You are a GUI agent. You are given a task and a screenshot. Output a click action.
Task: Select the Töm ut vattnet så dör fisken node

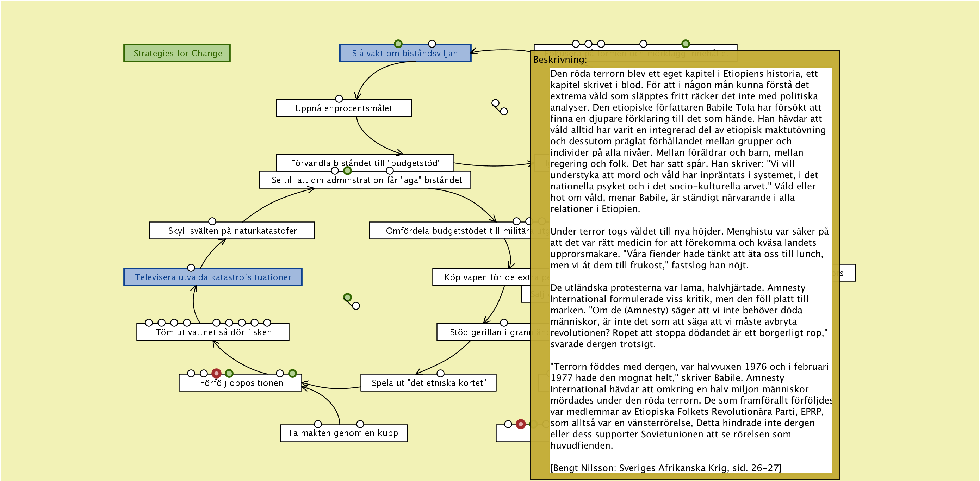[x=213, y=333]
